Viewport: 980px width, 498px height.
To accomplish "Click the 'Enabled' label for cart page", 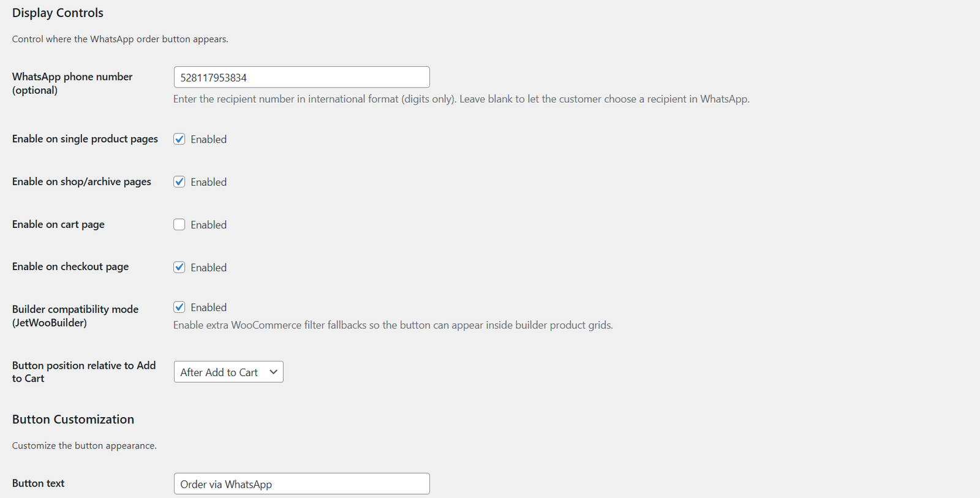I will [x=208, y=225].
